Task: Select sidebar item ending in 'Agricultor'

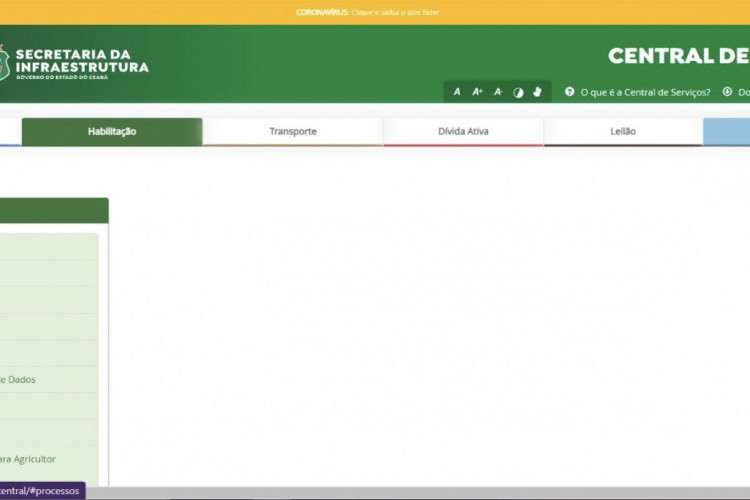Action: click(28, 459)
